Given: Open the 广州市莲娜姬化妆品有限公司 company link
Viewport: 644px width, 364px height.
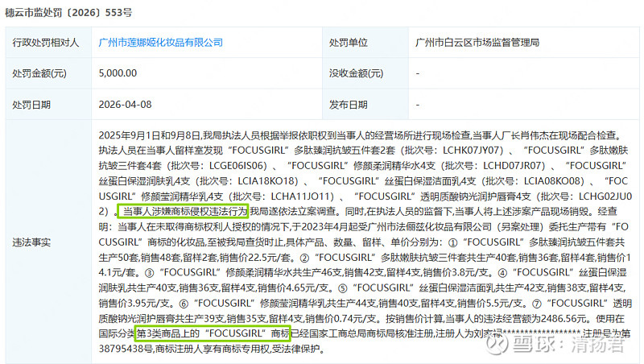Looking at the screenshot, I should (x=160, y=43).
